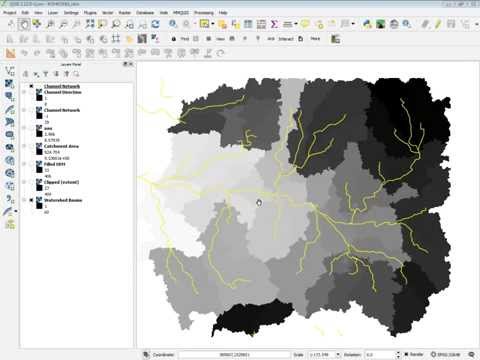Toggle visibility of Catchment Area layer

tap(31, 146)
